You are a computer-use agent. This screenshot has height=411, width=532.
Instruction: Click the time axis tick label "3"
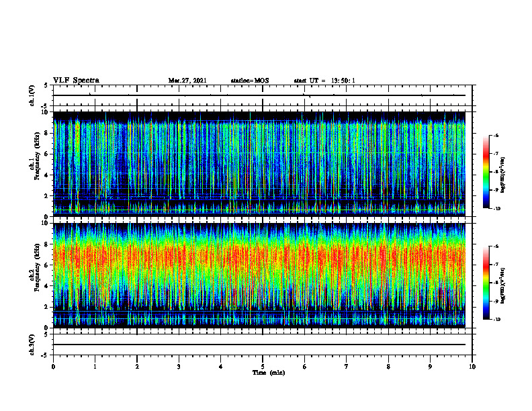point(179,367)
